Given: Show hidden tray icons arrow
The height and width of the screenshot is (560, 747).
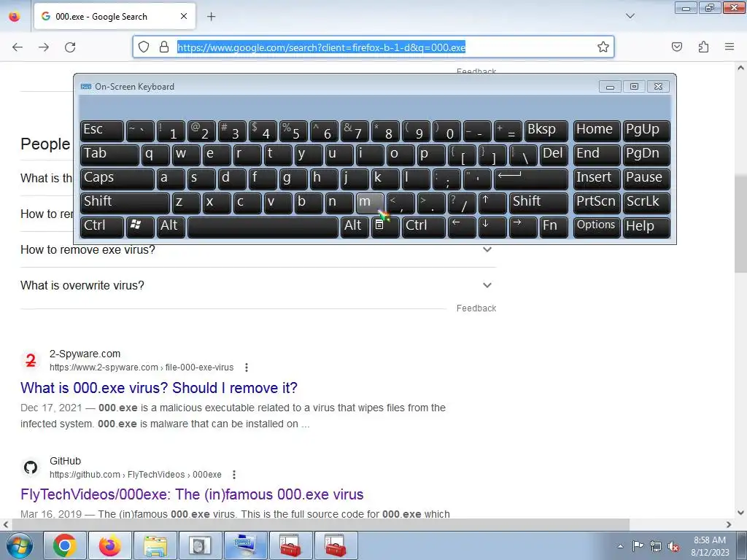Looking at the screenshot, I should pos(620,546).
